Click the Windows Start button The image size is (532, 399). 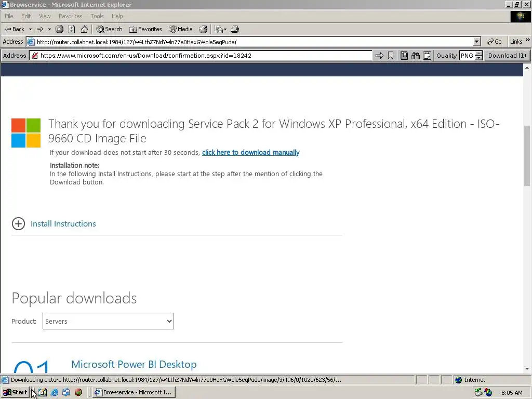point(15,392)
